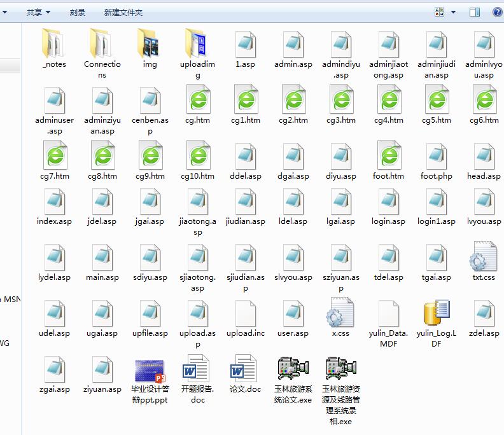Screen dimensions: 504x435
Task: Select file name upload.asp
Action: [197, 338]
